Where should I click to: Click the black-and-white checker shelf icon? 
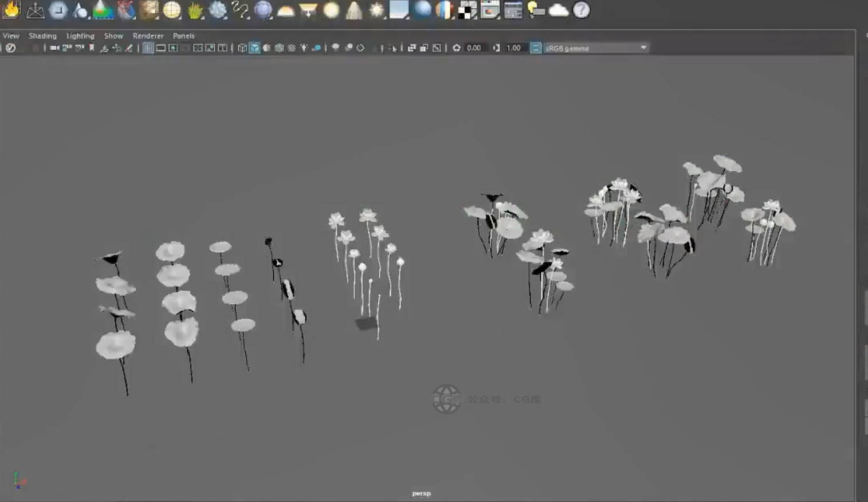(x=468, y=10)
